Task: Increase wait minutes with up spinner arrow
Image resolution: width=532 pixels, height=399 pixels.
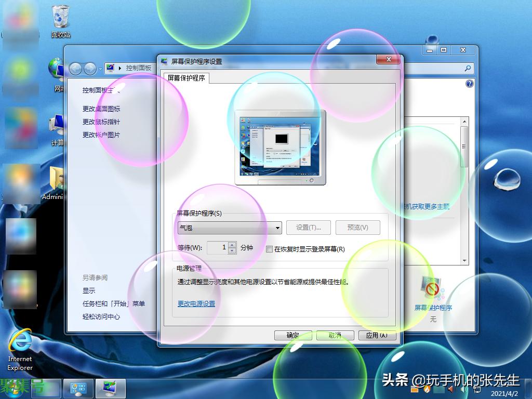Action: 232,245
